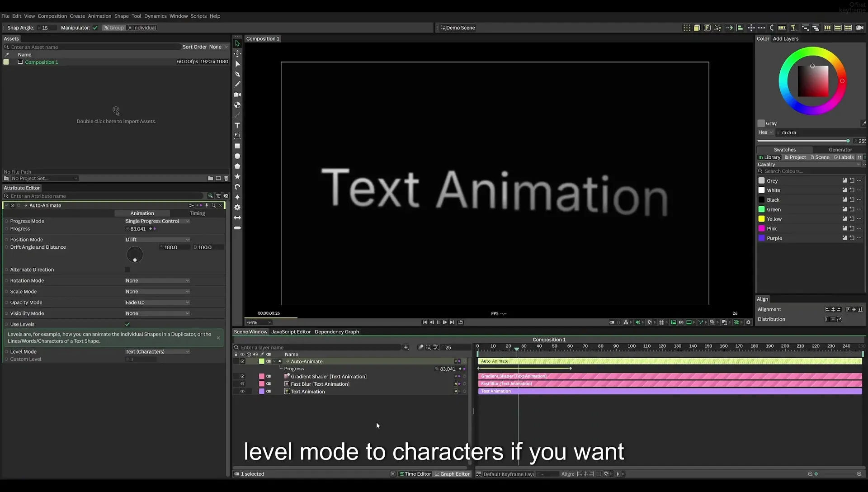Select the Rectangle shape tool

[x=237, y=146]
